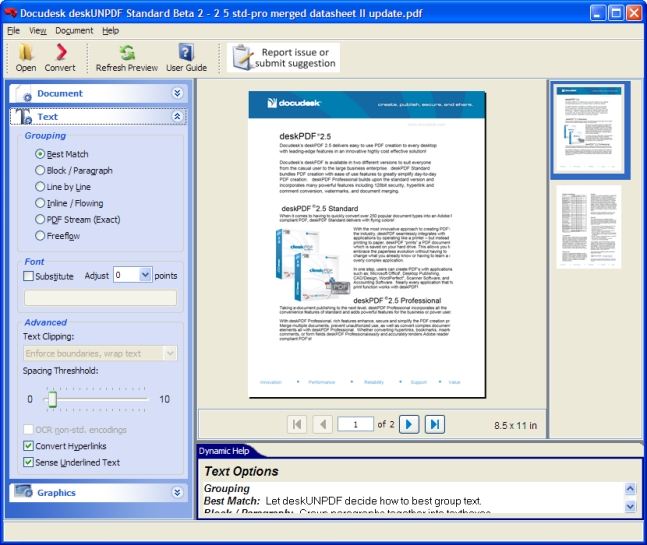Image resolution: width=647 pixels, height=545 pixels.
Task: Toggle Convert Hyperlinks checkbox
Action: tap(28, 446)
